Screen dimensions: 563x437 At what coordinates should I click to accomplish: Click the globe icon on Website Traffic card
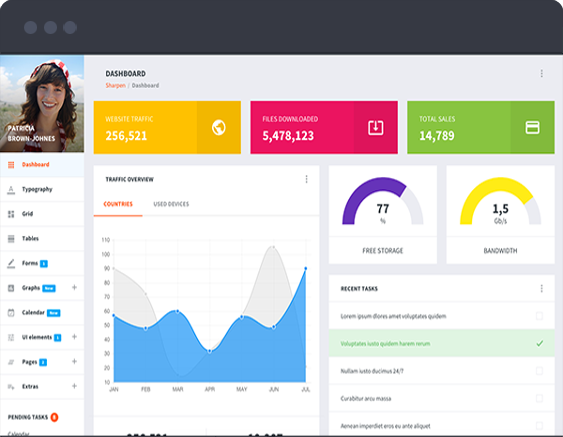pyautogui.click(x=219, y=127)
